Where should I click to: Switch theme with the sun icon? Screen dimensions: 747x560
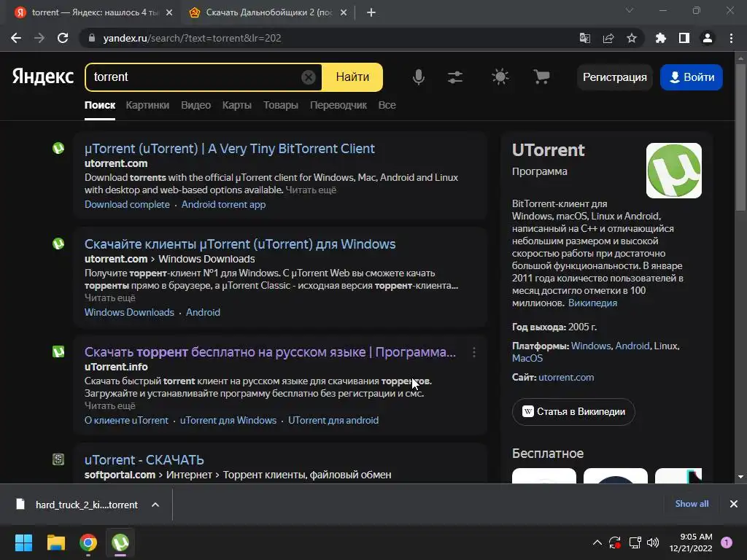pos(500,77)
